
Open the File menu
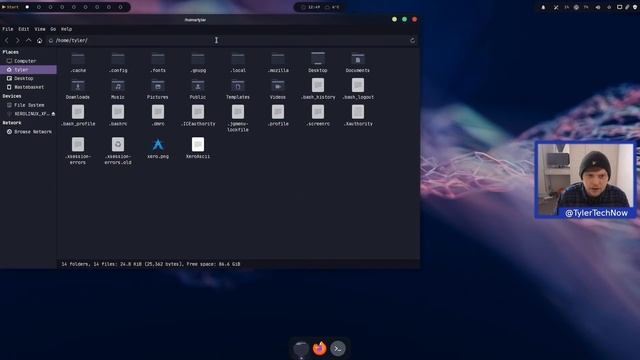(x=8, y=29)
